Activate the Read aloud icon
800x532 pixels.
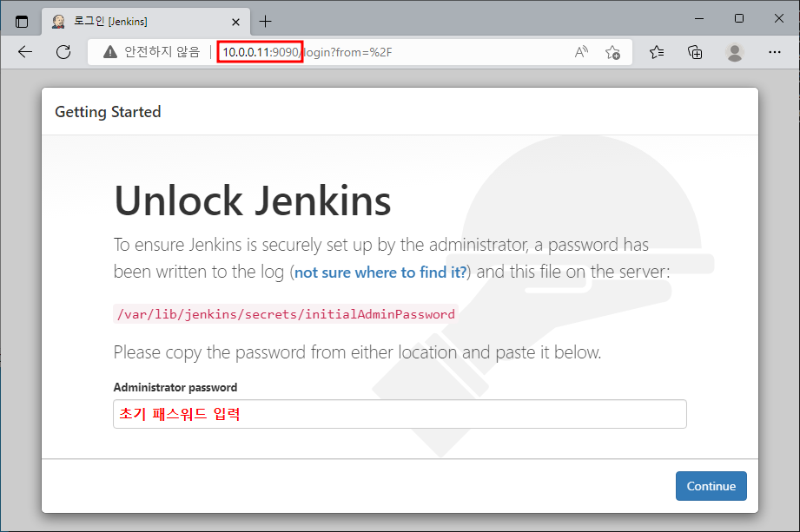[x=581, y=51]
